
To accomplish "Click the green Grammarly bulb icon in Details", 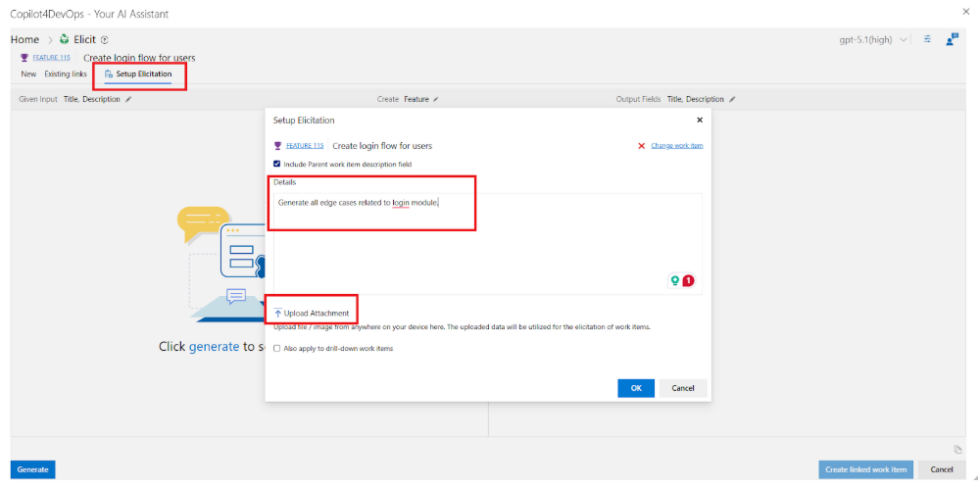I will click(674, 280).
